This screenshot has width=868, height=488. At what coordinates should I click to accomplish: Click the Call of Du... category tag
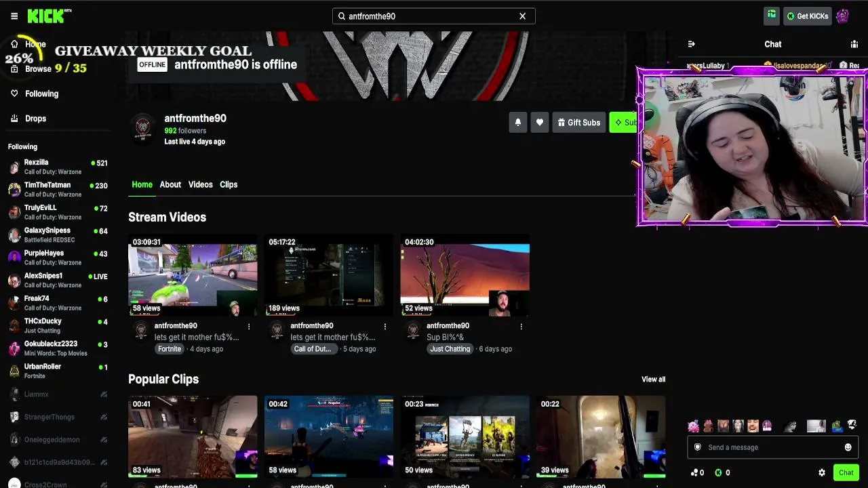click(x=313, y=349)
